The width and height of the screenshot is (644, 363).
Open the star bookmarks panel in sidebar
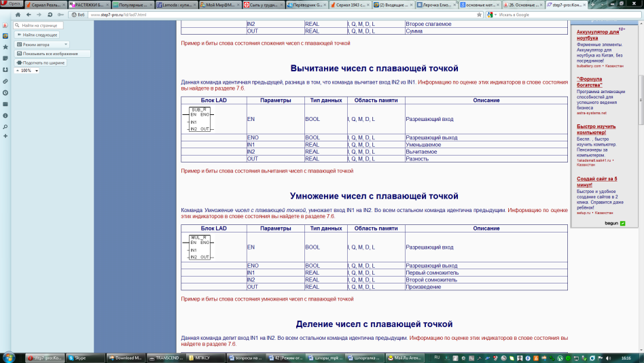pyautogui.click(x=5, y=47)
